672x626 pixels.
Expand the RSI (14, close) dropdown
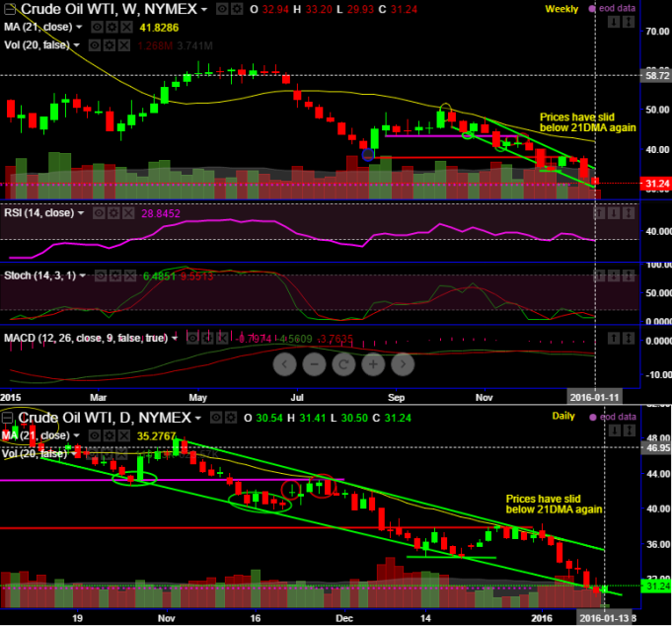[81, 213]
